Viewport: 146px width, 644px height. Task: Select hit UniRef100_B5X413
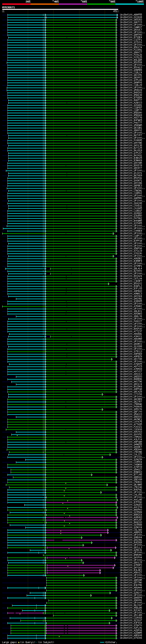(131, 67)
